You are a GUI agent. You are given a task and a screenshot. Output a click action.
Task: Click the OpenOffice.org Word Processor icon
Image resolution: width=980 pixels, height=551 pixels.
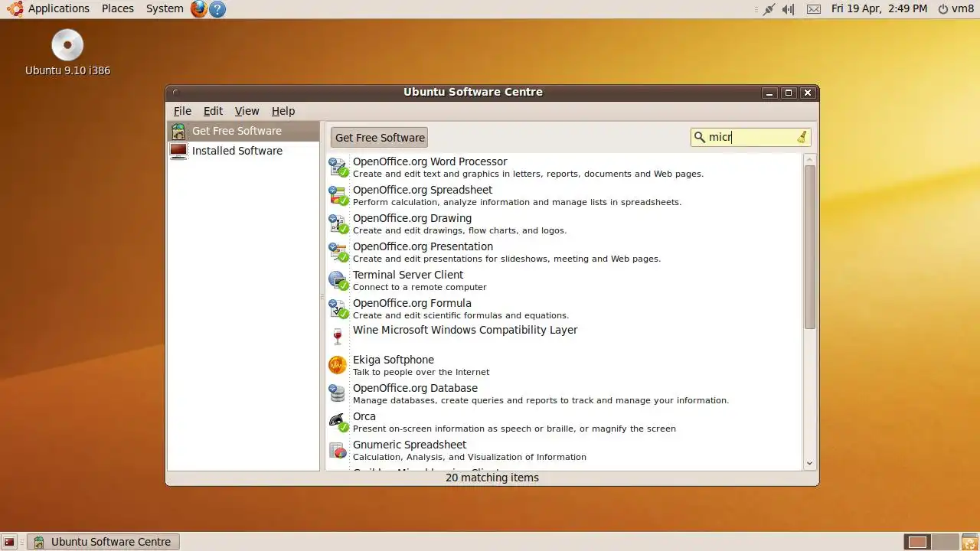pyautogui.click(x=338, y=167)
